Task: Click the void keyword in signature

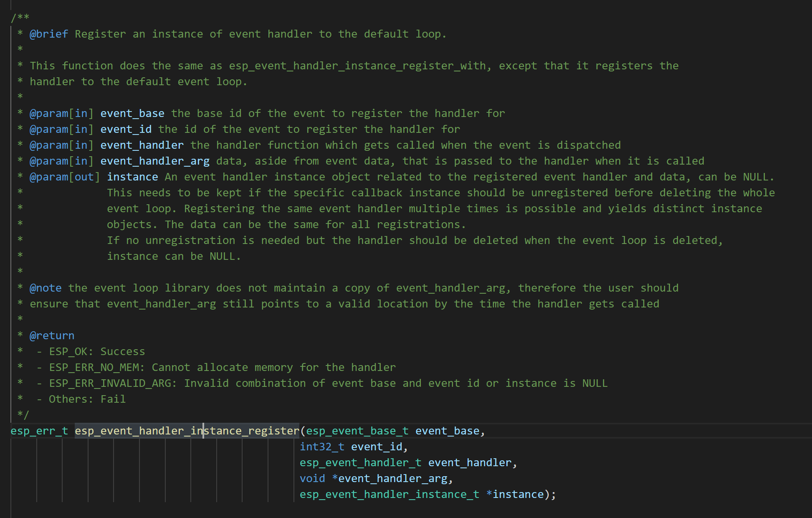Action: coord(312,478)
